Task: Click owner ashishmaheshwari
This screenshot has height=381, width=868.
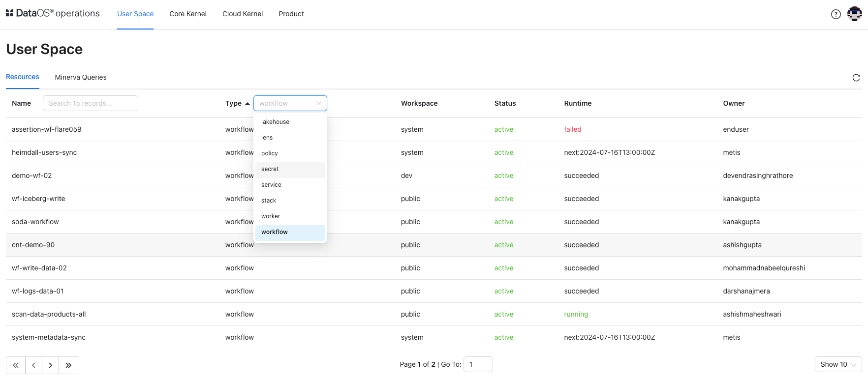Action: (x=752, y=314)
